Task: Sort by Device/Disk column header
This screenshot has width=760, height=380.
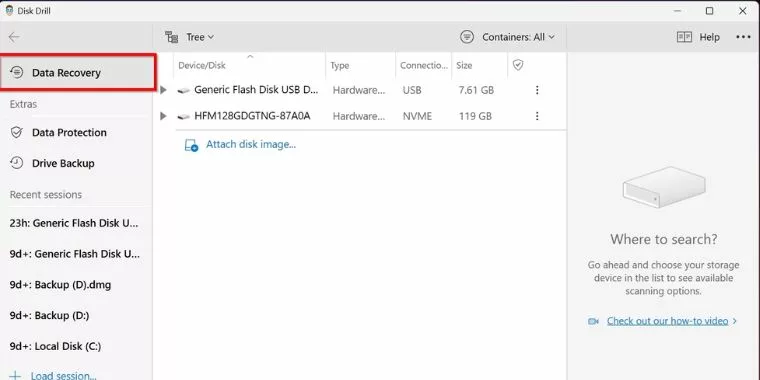Action: tap(250, 65)
